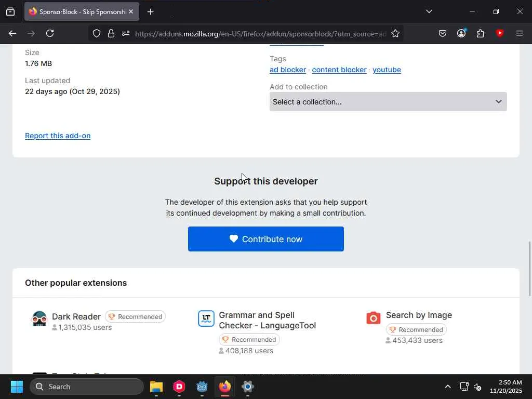Open Settings gear from the taskbar
Viewport: 532px width, 399px height.
(248, 387)
